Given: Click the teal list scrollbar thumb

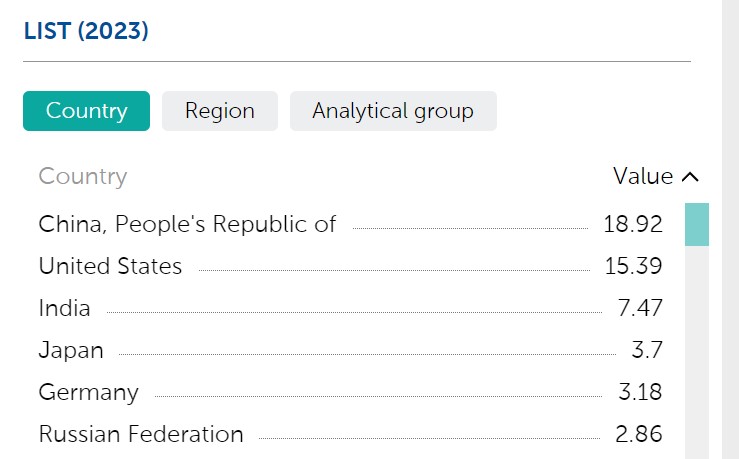Looking at the screenshot, I should 697,224.
